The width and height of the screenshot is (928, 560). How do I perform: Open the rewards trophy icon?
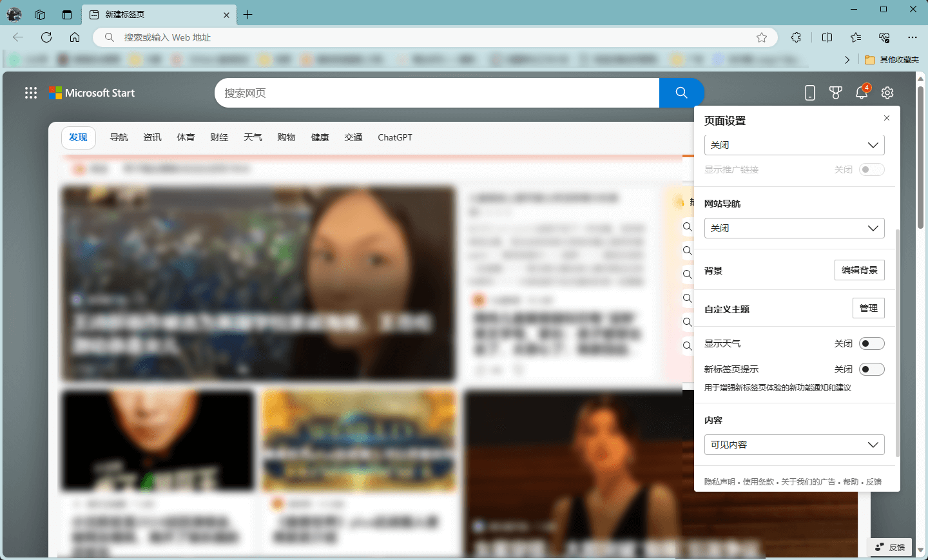click(x=836, y=93)
